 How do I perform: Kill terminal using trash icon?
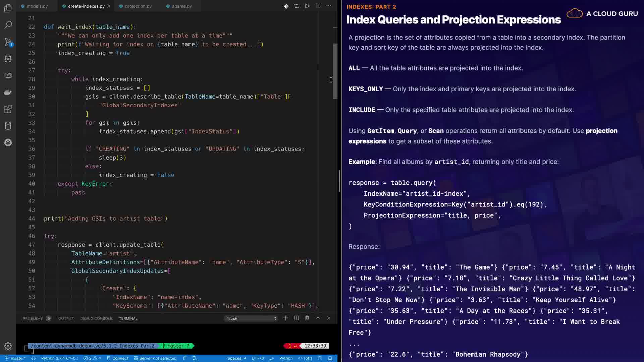point(307,318)
